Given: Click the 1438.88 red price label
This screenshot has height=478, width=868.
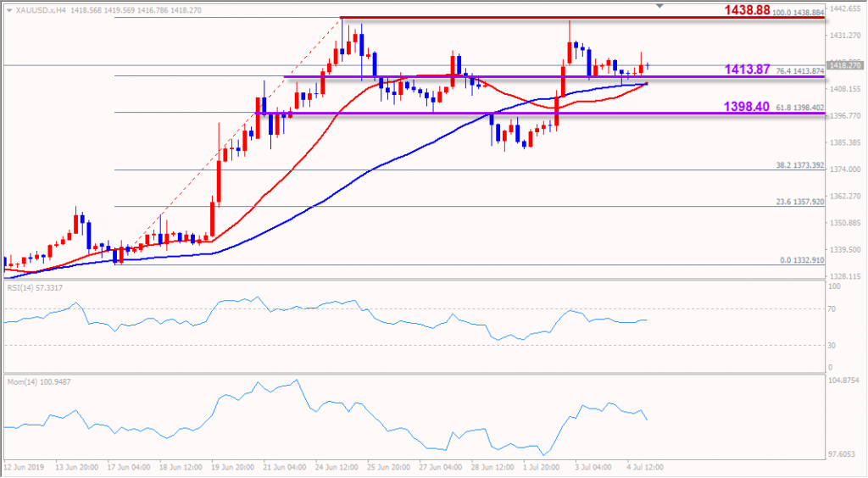Looking at the screenshot, I should point(746,9).
